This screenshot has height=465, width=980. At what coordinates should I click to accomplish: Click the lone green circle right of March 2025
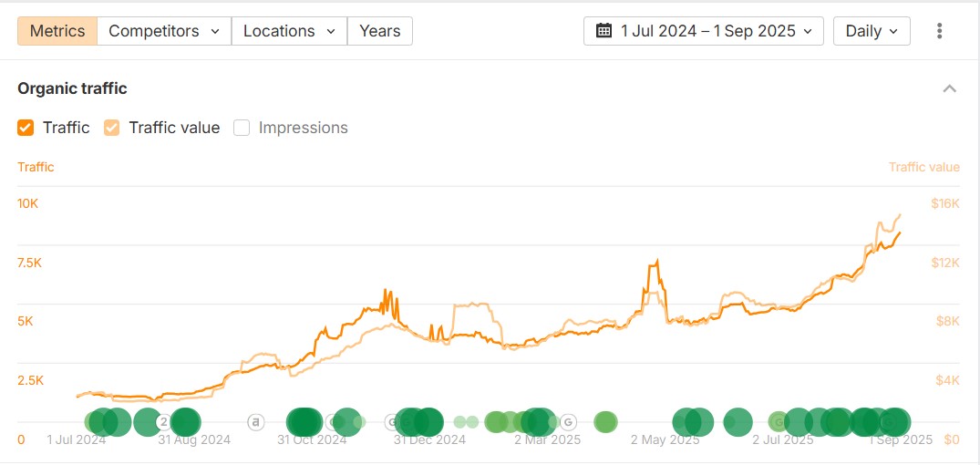605,422
